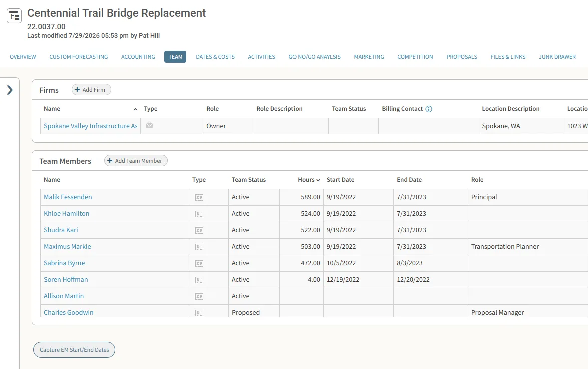Open Shudra Kari's profile link

pyautogui.click(x=61, y=230)
